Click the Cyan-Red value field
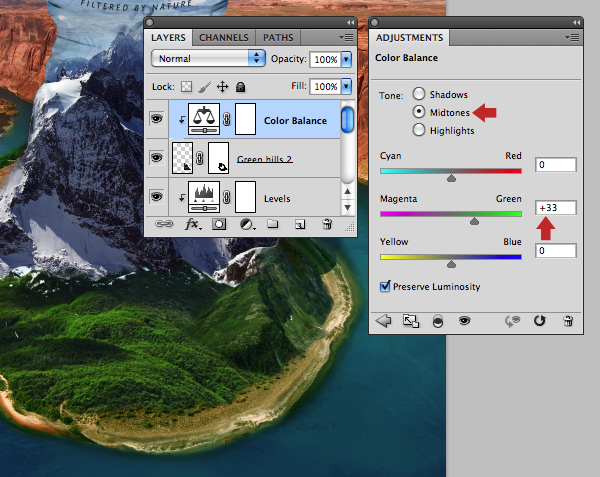Image resolution: width=600 pixels, height=477 pixels. (x=556, y=165)
